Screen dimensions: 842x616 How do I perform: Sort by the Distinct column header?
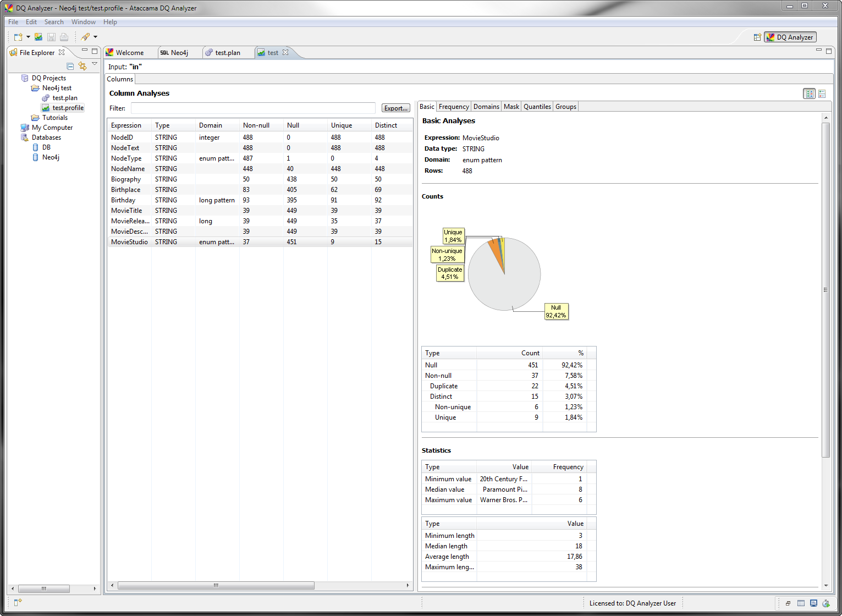coord(392,125)
